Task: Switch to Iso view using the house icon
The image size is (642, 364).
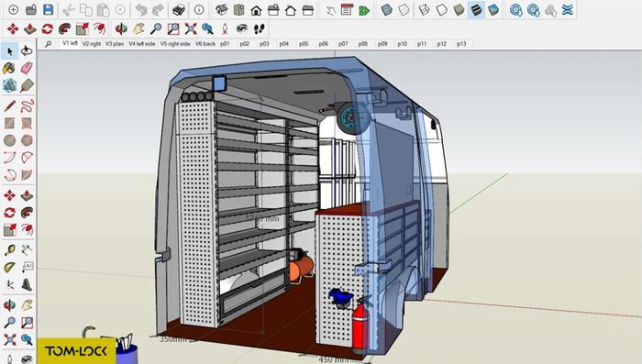Action: point(222,10)
